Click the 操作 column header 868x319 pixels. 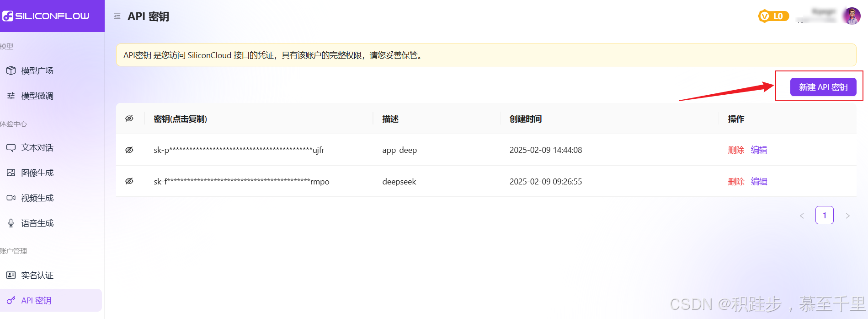coord(736,119)
